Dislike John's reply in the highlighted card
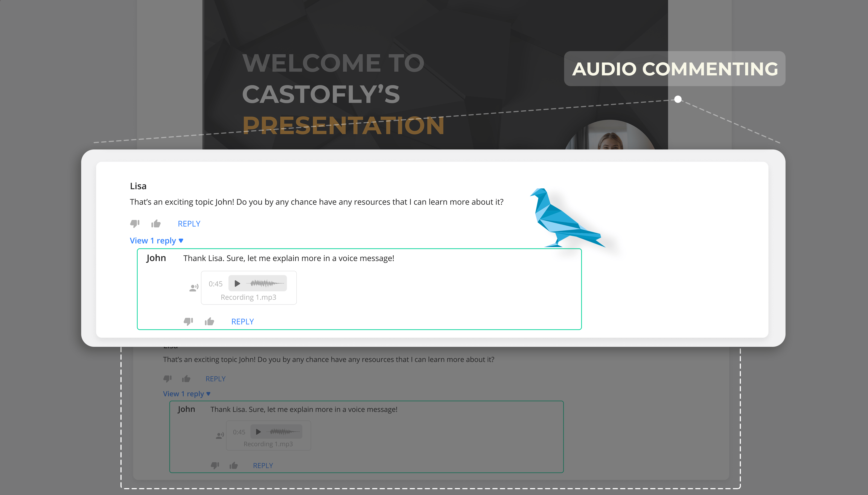This screenshot has width=868, height=495. [188, 321]
